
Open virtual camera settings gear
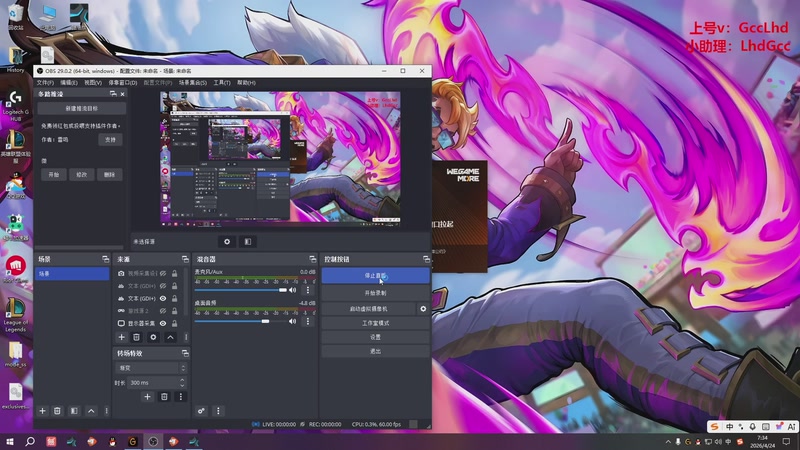[423, 309]
